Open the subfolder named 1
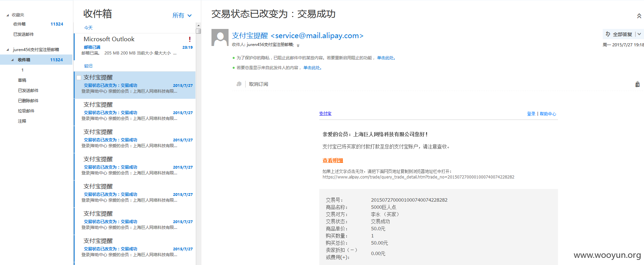This screenshot has height=265, width=644. click(x=23, y=70)
